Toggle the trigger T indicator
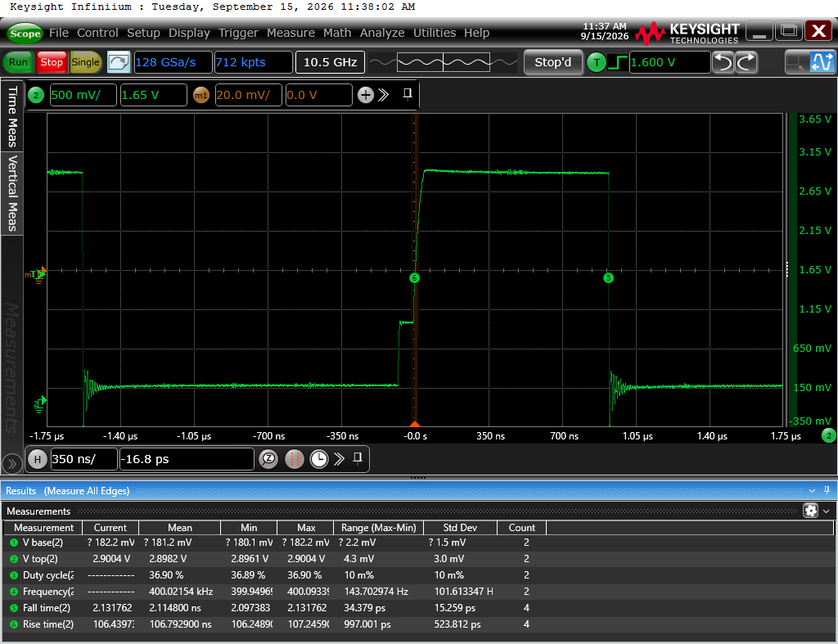The height and width of the screenshot is (644, 838). [597, 62]
